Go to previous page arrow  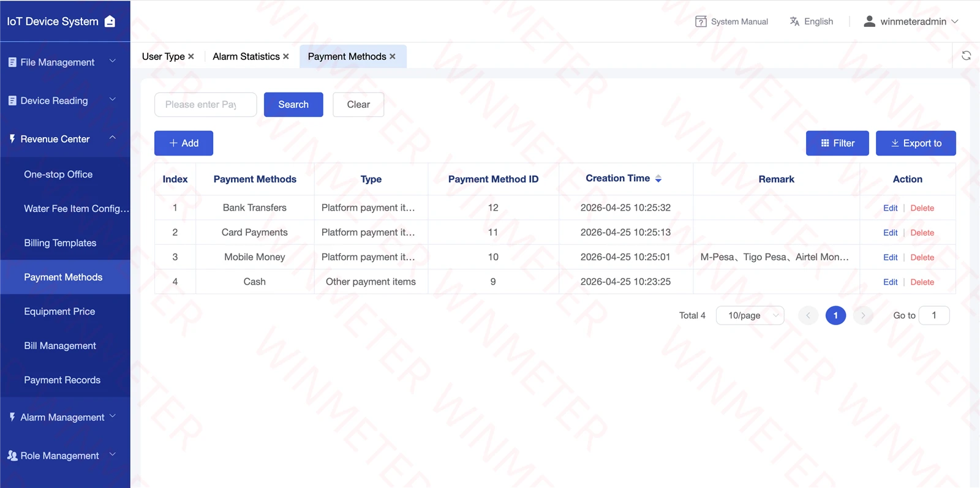point(808,315)
